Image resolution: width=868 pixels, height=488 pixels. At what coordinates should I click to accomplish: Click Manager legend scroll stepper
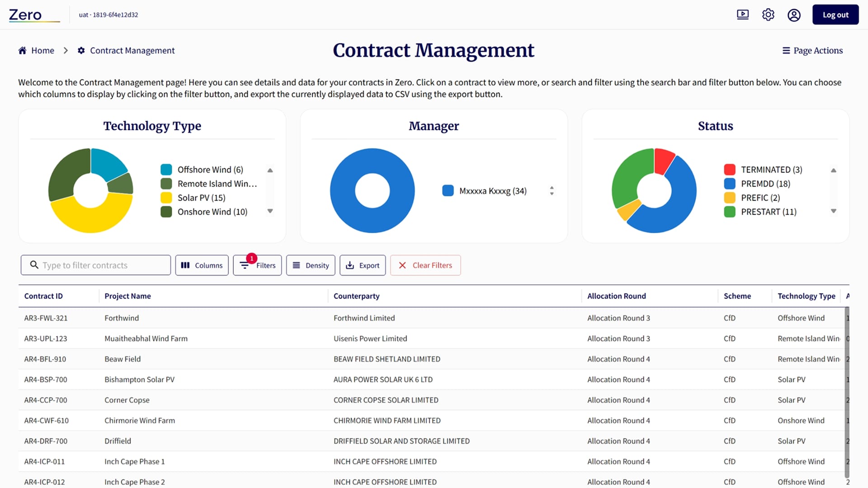tap(552, 191)
